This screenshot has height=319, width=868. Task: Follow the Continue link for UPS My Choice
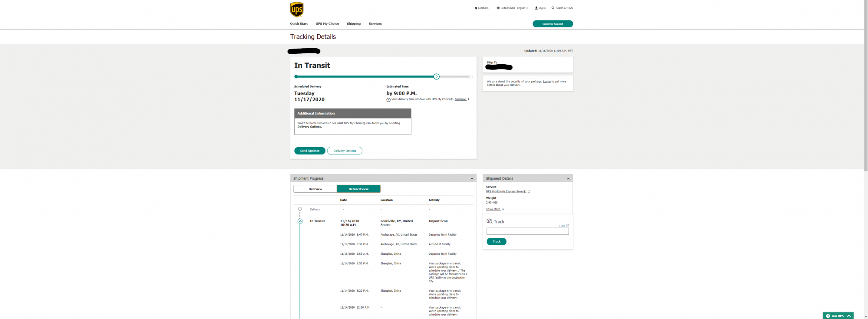click(x=462, y=99)
